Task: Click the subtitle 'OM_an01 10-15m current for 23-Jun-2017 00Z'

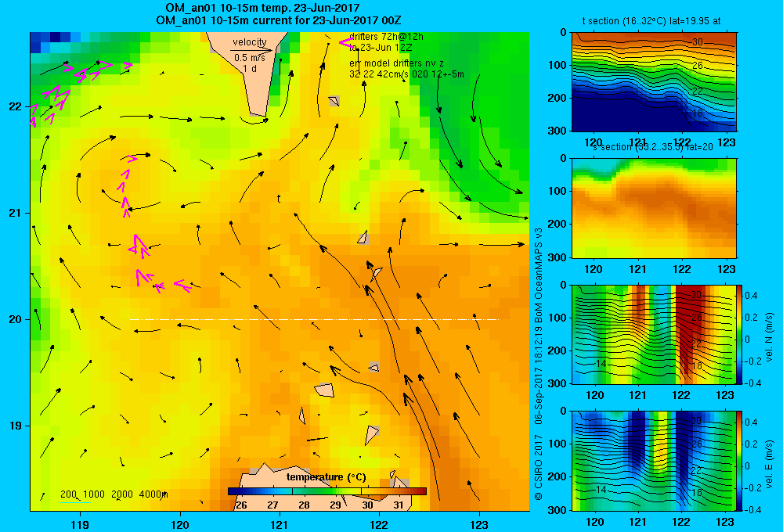Action: click(x=278, y=20)
